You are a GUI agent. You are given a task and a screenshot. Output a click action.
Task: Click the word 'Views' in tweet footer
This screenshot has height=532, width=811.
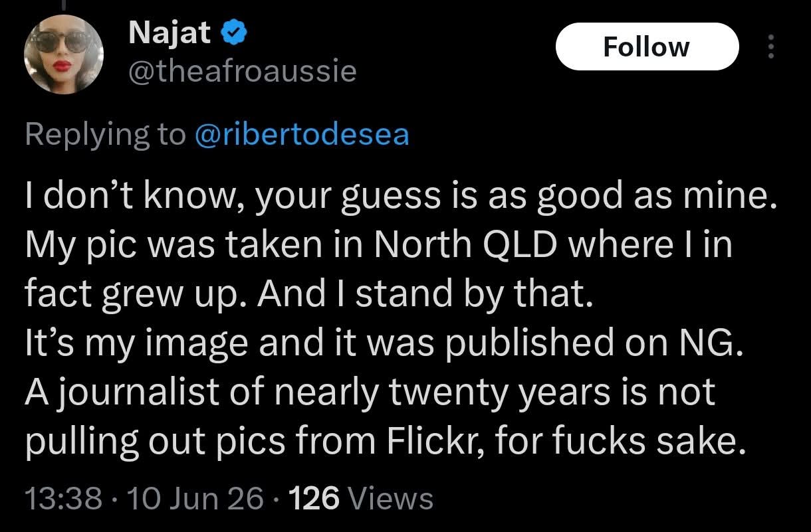pos(390,497)
